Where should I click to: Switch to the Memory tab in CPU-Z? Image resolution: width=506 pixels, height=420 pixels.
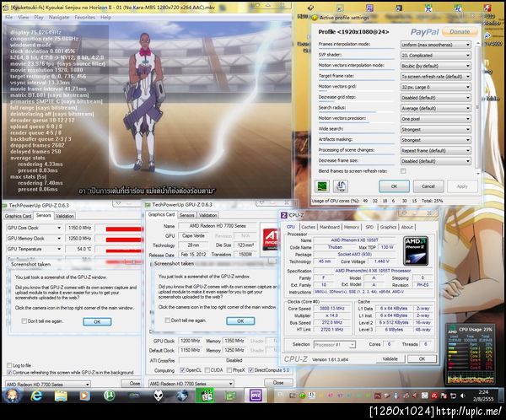[x=351, y=227]
